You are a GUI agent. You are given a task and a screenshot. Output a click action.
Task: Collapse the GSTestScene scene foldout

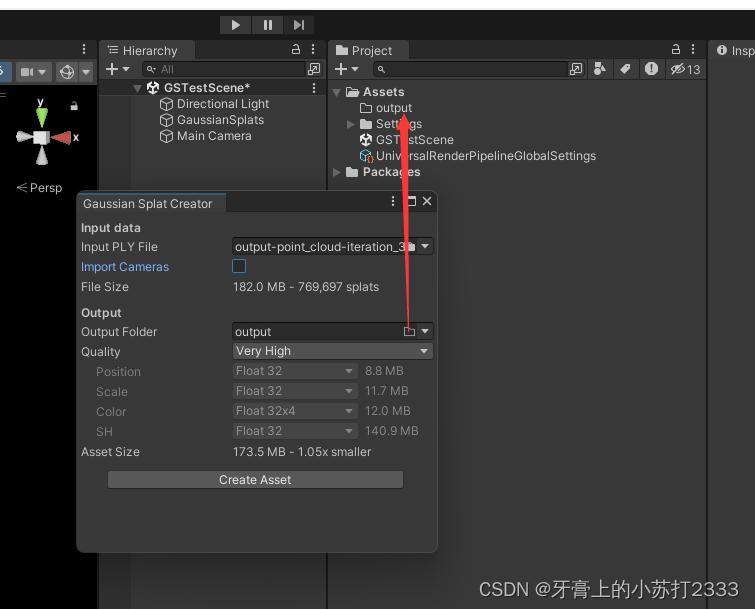click(138, 88)
